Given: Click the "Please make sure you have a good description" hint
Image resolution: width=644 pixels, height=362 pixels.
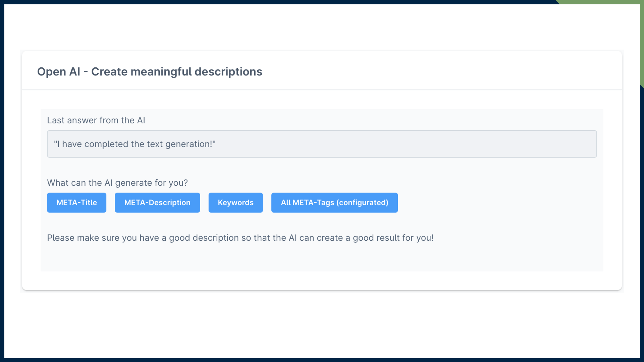Looking at the screenshot, I should (x=240, y=238).
